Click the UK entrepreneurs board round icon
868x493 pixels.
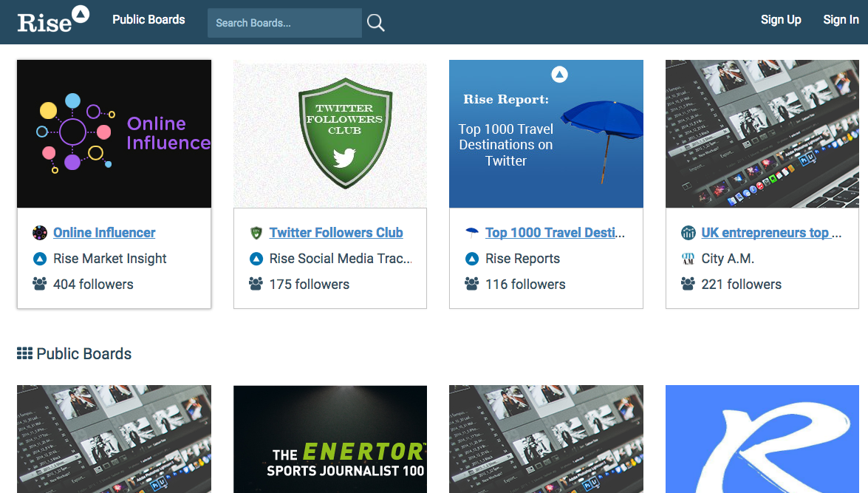click(x=688, y=233)
